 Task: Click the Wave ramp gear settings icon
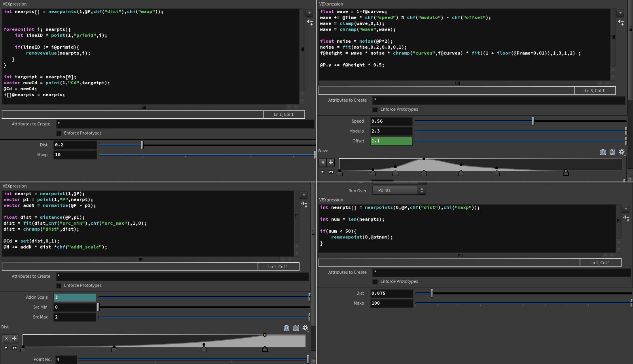coord(622,152)
